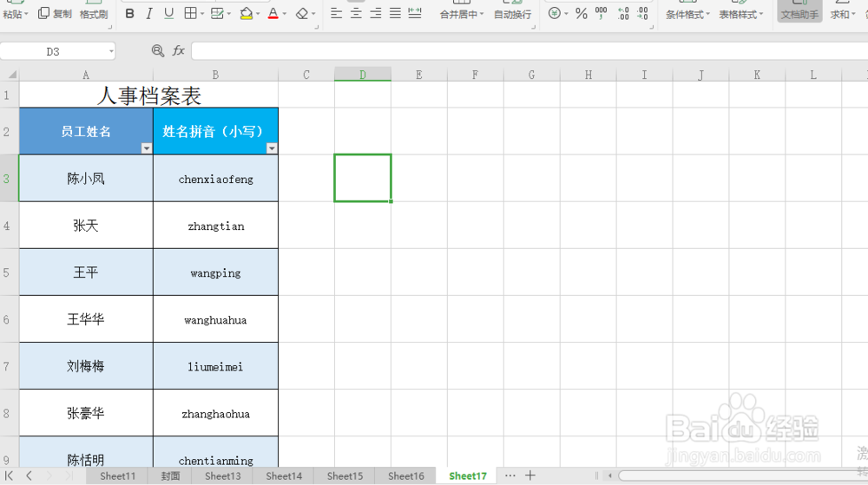Switch to Sheet11 tab
This screenshot has width=868, height=485.
pyautogui.click(x=117, y=476)
